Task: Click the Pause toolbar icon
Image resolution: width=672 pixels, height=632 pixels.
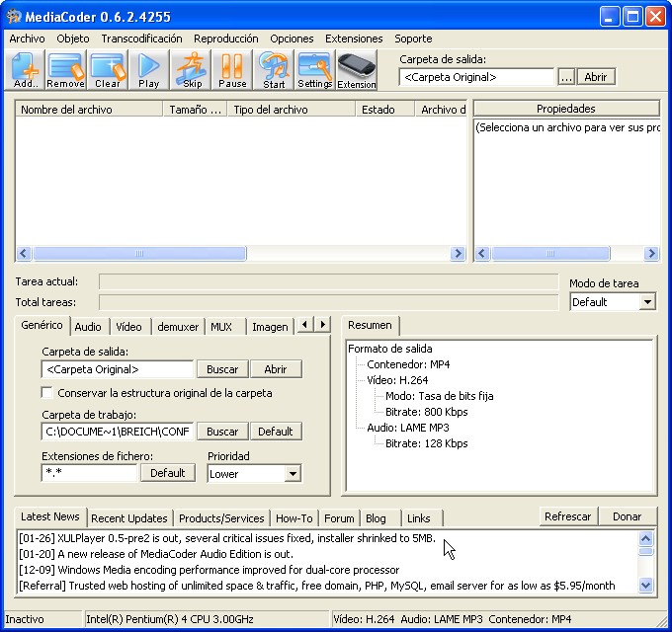Action: 232,70
